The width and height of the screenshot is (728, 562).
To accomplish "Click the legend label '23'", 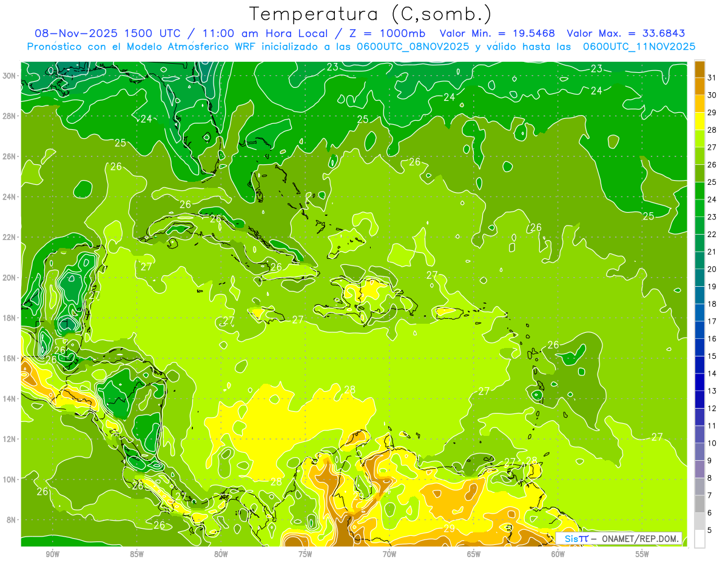I will 712,217.
